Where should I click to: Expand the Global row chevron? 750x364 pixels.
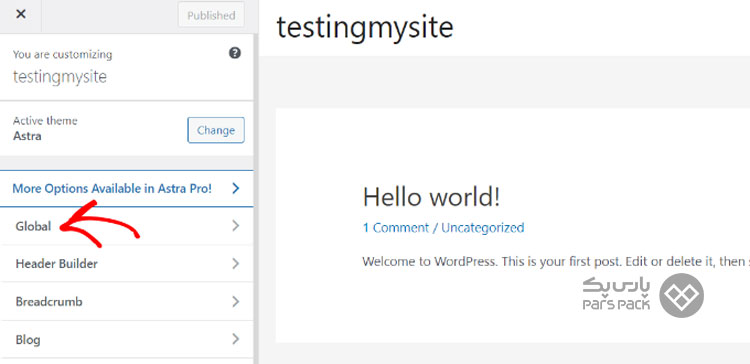click(x=235, y=226)
